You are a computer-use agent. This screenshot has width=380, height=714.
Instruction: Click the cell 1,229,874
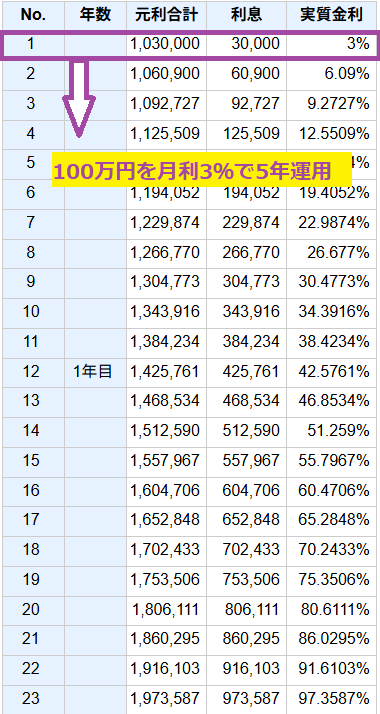[166, 223]
